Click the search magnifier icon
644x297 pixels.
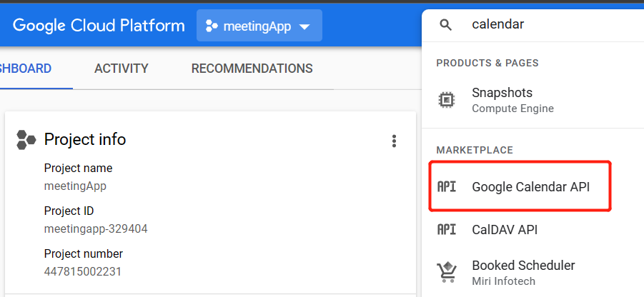pos(446,25)
